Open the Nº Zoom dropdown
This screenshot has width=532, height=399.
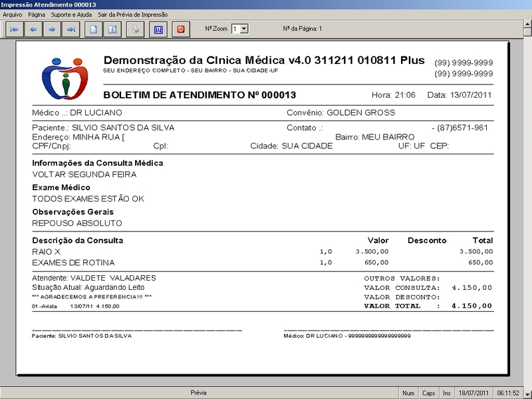tap(243, 29)
